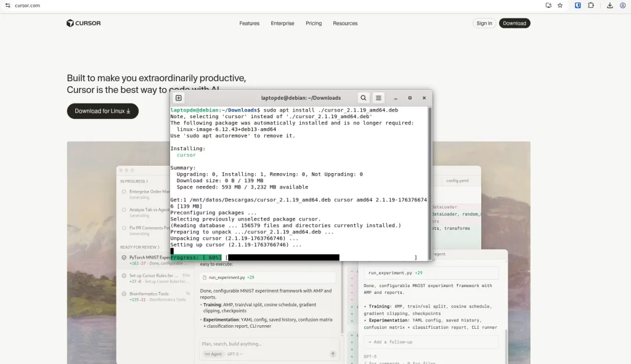
Task: Open the terminal hamburger menu
Action: tap(379, 98)
